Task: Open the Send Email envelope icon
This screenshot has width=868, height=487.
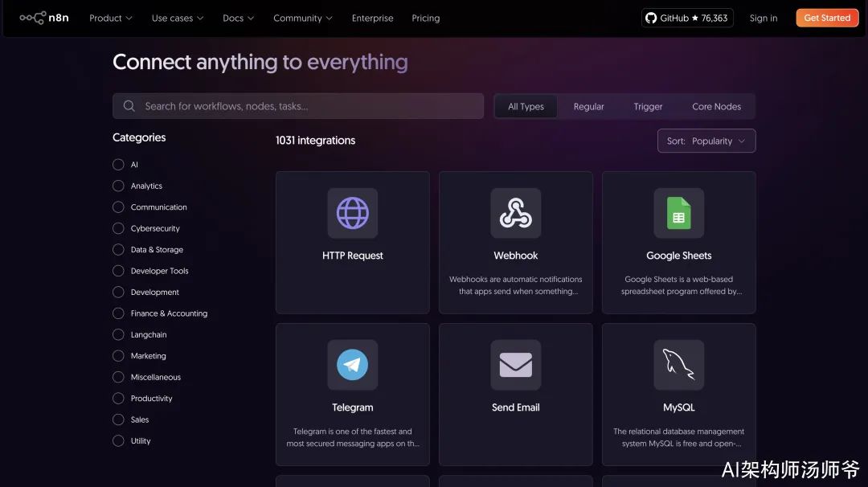Action: (516, 365)
